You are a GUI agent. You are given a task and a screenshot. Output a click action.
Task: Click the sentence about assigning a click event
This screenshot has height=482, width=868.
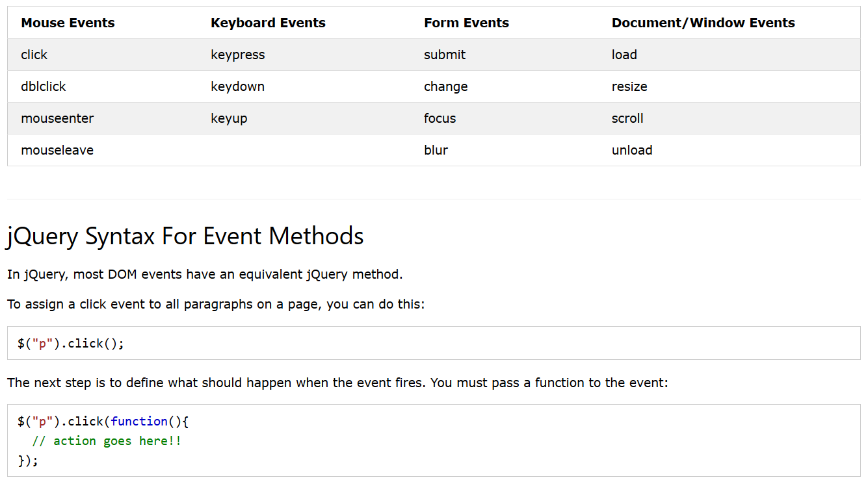tap(216, 304)
